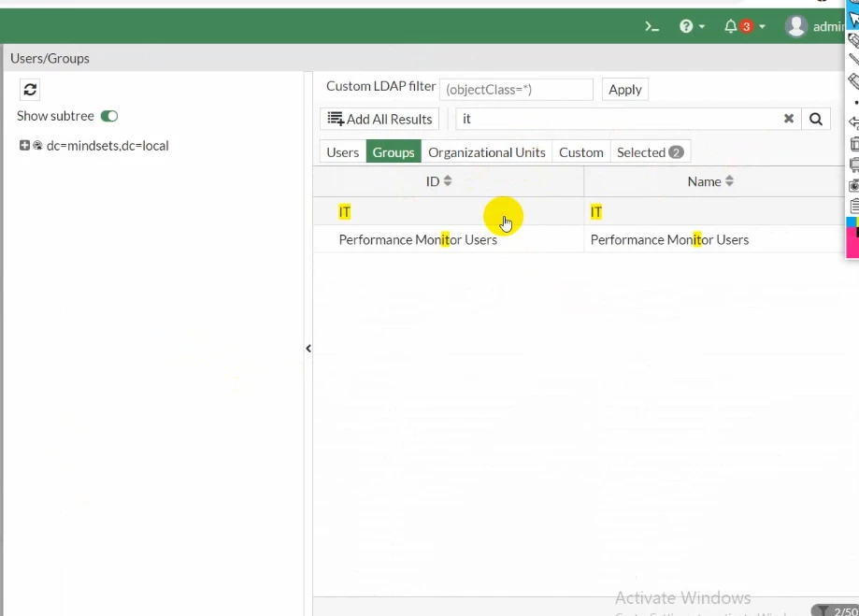This screenshot has height=616, width=859.
Task: Click the Users/Groups page title
Action: pyautogui.click(x=50, y=58)
